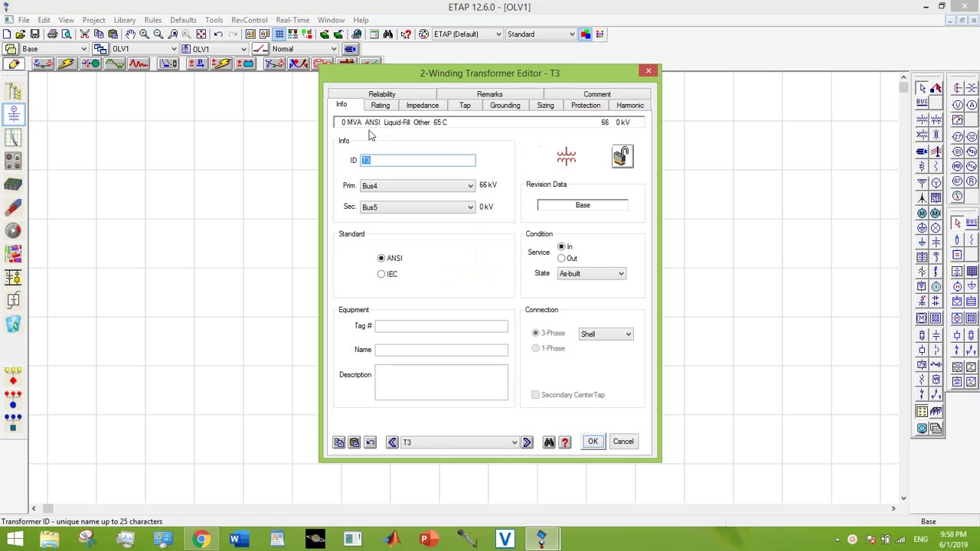Set service condition to In
Screen dimensions: 980x551
[561, 246]
